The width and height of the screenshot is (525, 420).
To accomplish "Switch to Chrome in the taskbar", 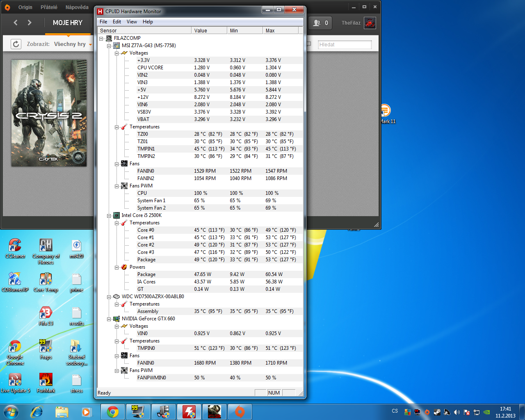I will click(113, 412).
